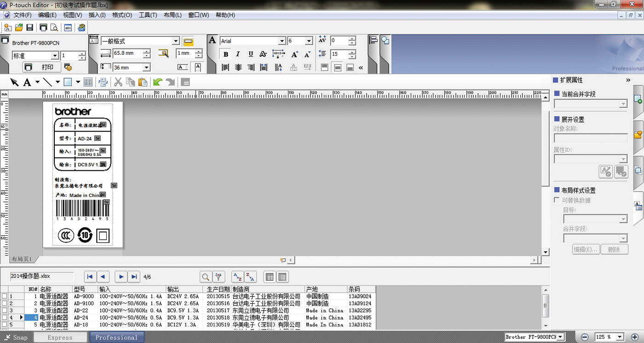Screen dimensions: 644x343
Task: Apply bold formatting
Action: coord(226,54)
